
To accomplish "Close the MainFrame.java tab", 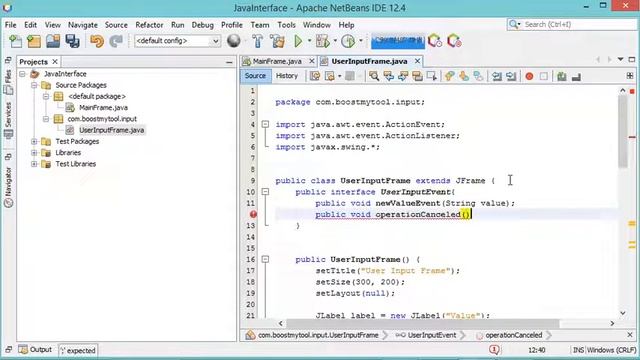I will tap(311, 61).
